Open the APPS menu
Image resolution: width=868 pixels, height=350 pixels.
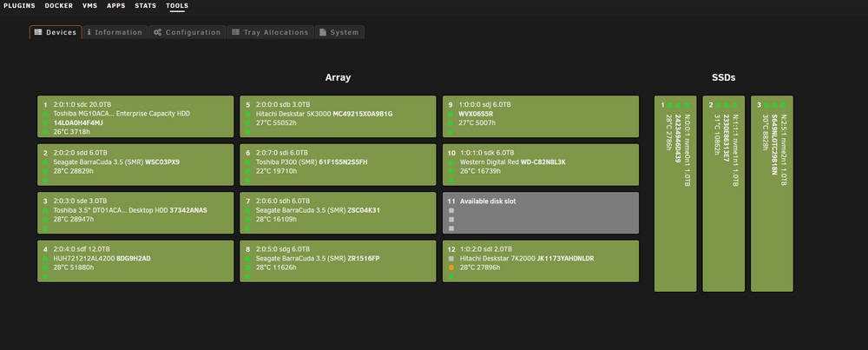[x=116, y=5]
